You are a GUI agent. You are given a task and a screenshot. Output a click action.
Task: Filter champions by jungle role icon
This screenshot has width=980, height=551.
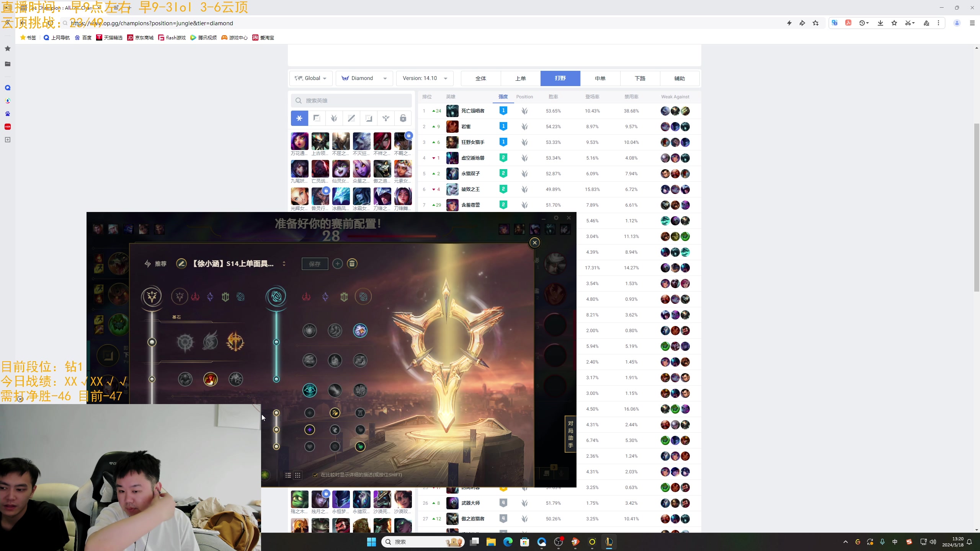(x=334, y=118)
